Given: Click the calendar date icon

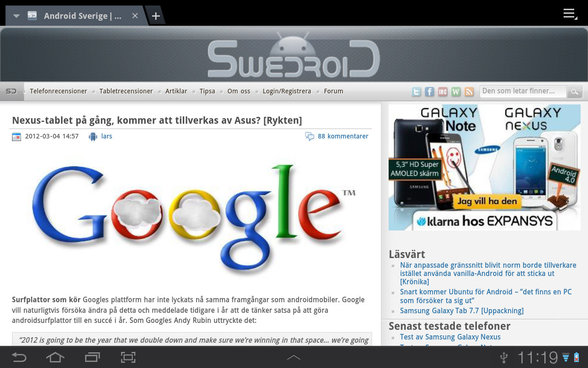Looking at the screenshot, I should (17, 137).
